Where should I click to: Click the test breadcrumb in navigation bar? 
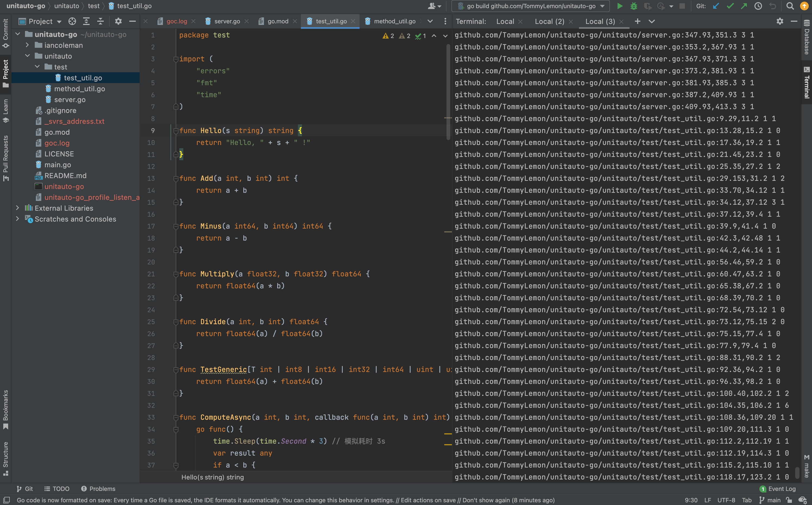tap(93, 6)
